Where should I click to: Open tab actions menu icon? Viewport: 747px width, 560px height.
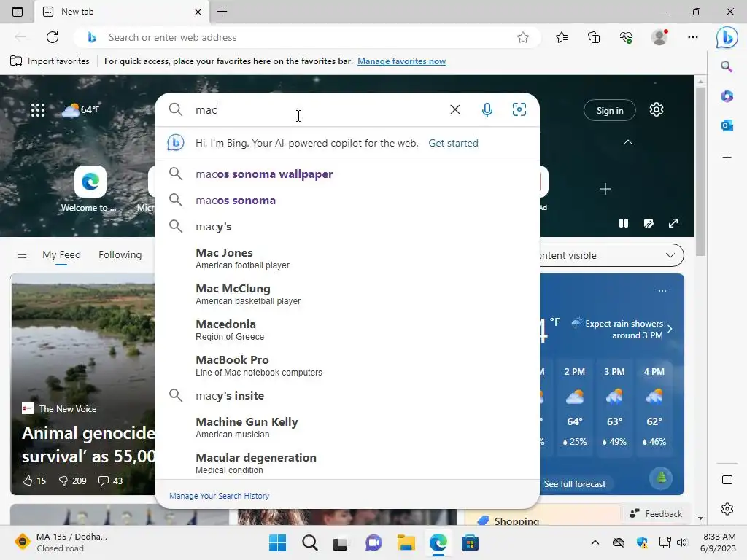pyautogui.click(x=18, y=12)
